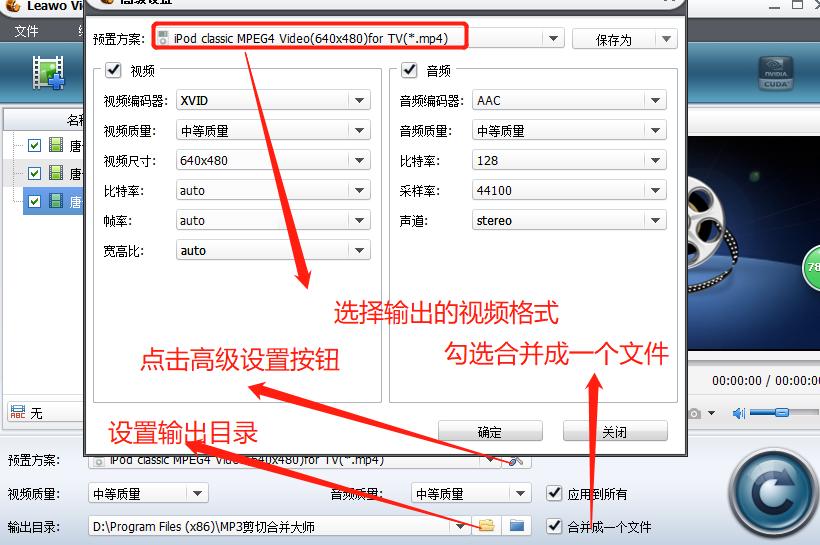The height and width of the screenshot is (545, 820).
Task: Open the 文件 menu
Action: 26,31
